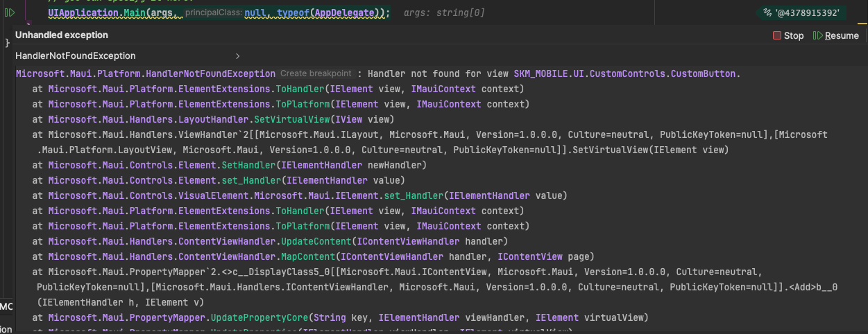Click the 'args: string[0]' inline debug value
Screen dimensions: 868x334
point(444,13)
